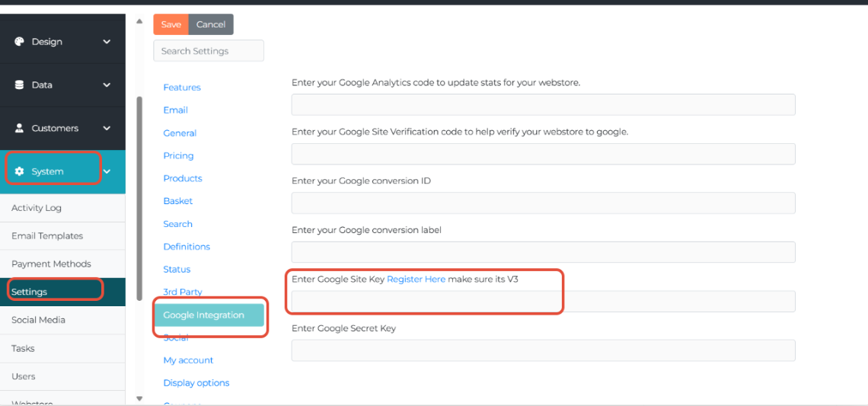868x406 pixels.
Task: Open Payment Methods in sidebar
Action: pos(62,264)
